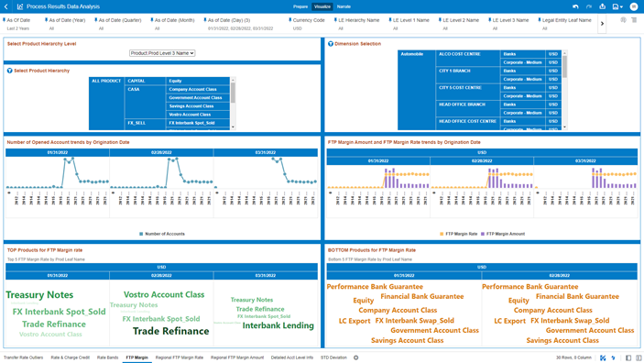Viewport: 644px width, 363px height.
Task: Open the export icon in header
Action: coord(602,6)
